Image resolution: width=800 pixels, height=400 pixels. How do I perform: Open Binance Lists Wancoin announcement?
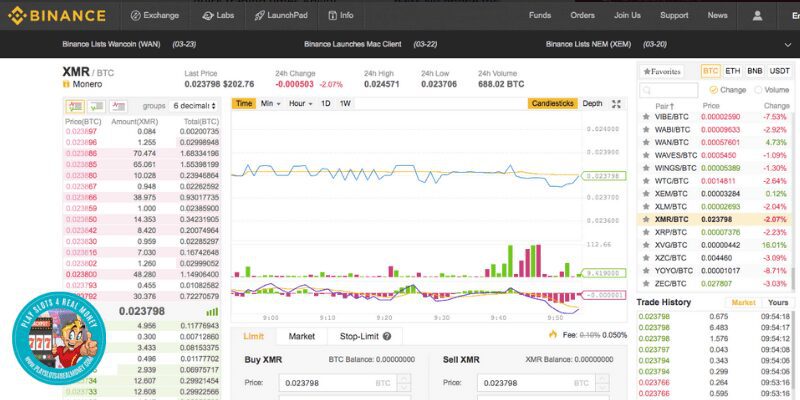coord(129,44)
